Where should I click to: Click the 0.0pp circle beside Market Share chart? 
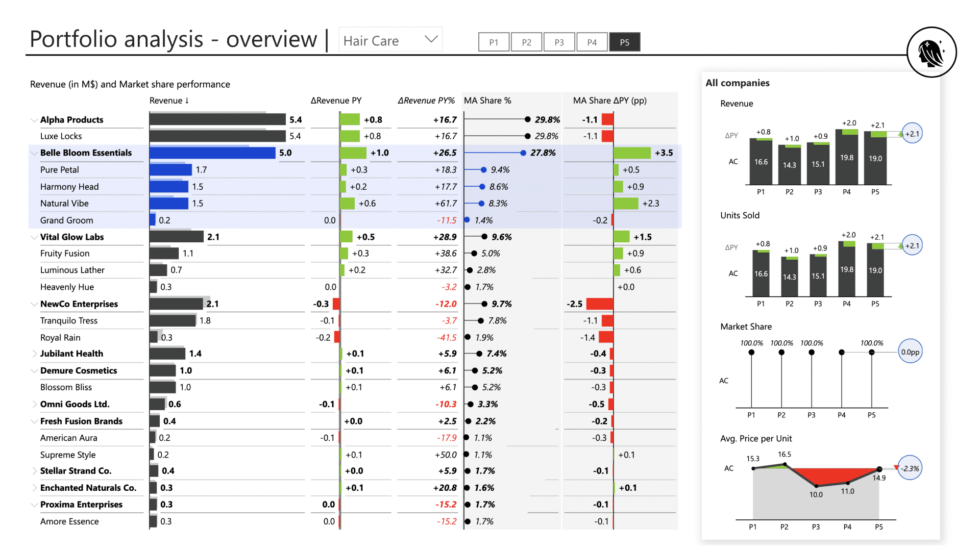(910, 350)
